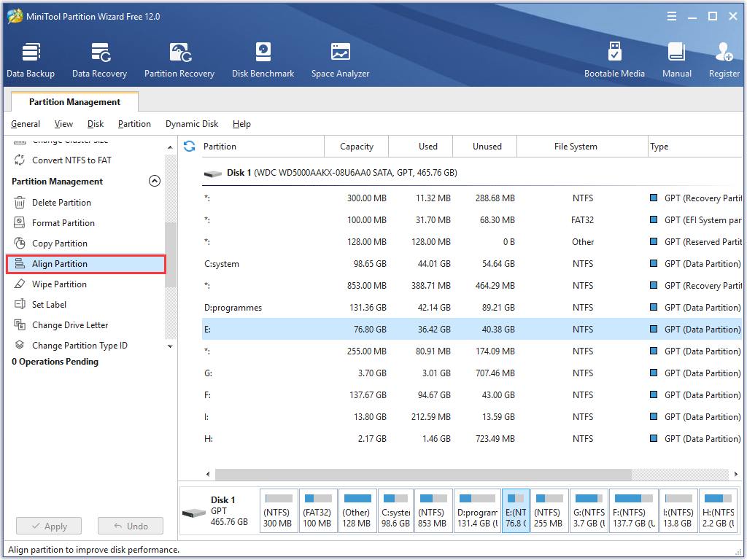Open the View menu

point(63,124)
